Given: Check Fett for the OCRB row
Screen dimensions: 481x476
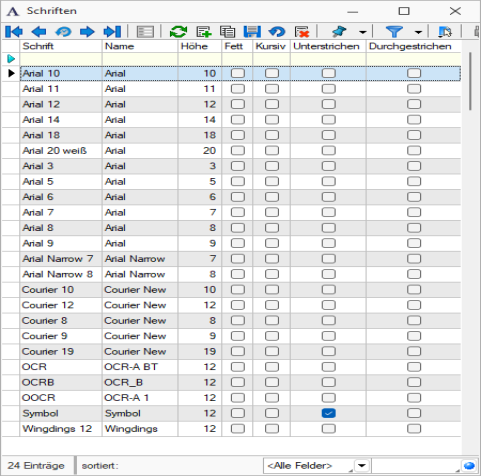Looking at the screenshot, I should coord(238,382).
